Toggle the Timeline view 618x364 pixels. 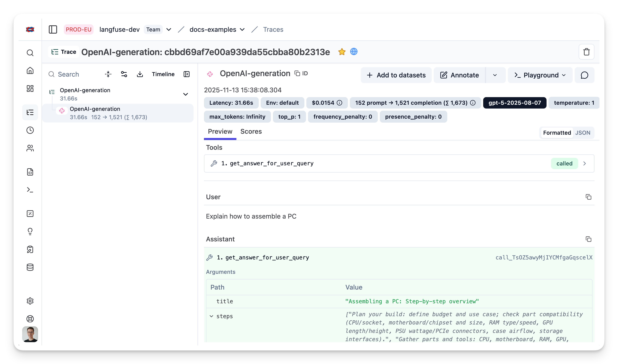(x=163, y=74)
